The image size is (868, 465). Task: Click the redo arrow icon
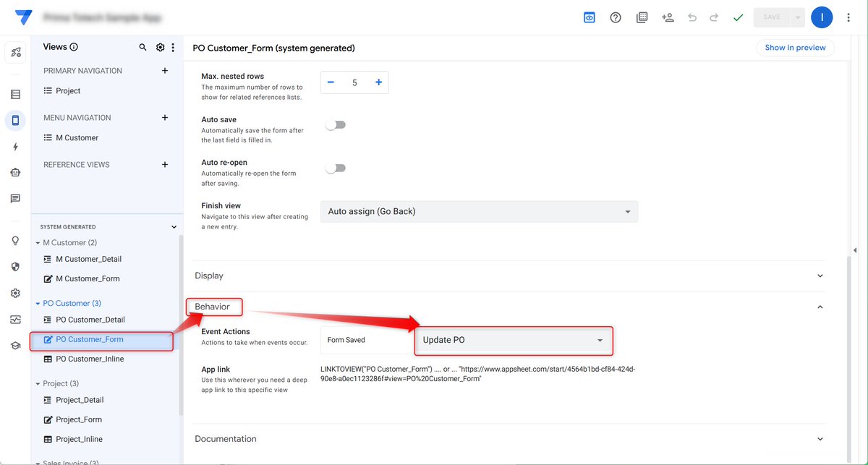click(x=714, y=17)
